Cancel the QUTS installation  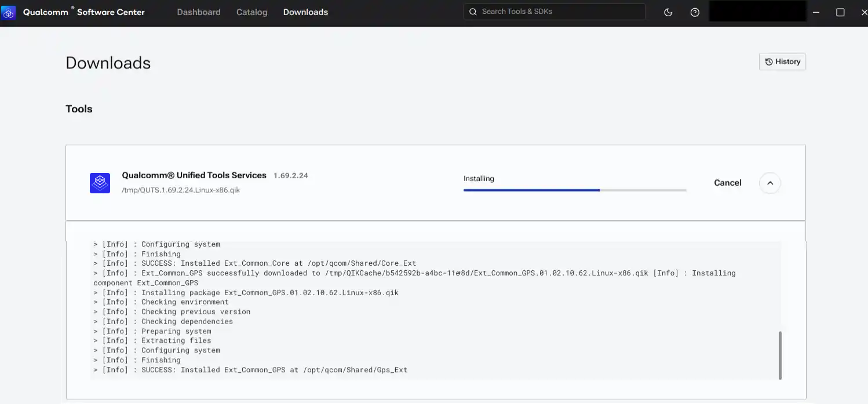click(728, 183)
